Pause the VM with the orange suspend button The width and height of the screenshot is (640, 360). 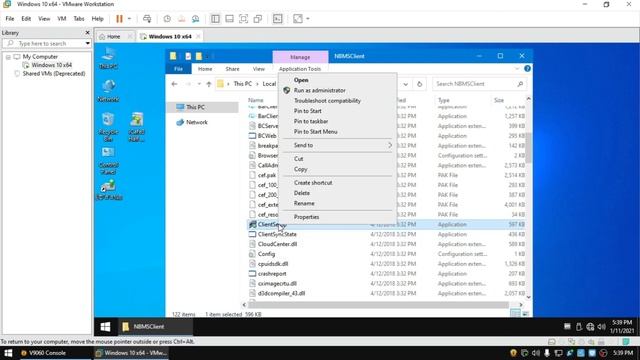[119, 19]
